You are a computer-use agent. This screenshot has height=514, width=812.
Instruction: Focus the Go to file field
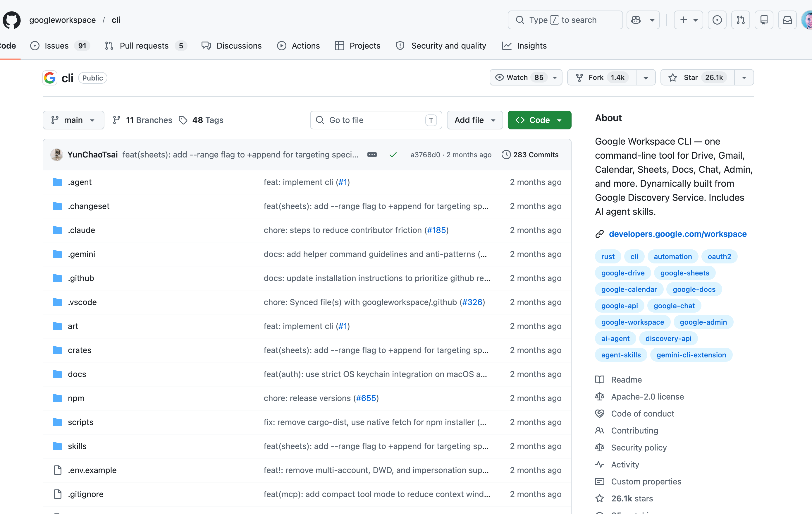376,120
